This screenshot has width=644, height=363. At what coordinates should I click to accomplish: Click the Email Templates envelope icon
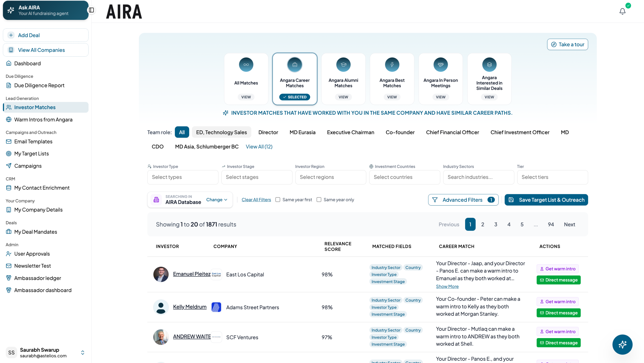(9, 141)
